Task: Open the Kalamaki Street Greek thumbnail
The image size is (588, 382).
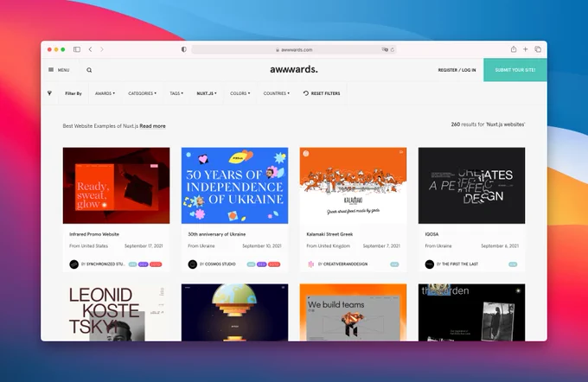Action: 354,186
